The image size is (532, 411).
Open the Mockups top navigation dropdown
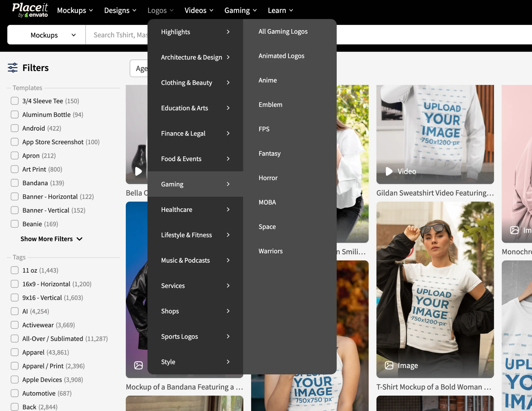click(x=75, y=11)
